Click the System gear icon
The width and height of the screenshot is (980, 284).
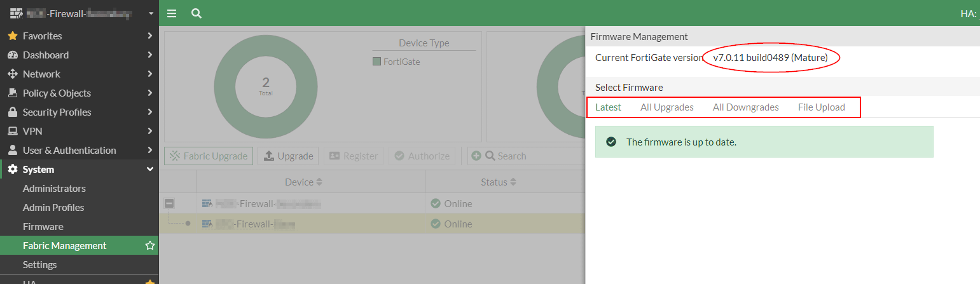tap(12, 169)
